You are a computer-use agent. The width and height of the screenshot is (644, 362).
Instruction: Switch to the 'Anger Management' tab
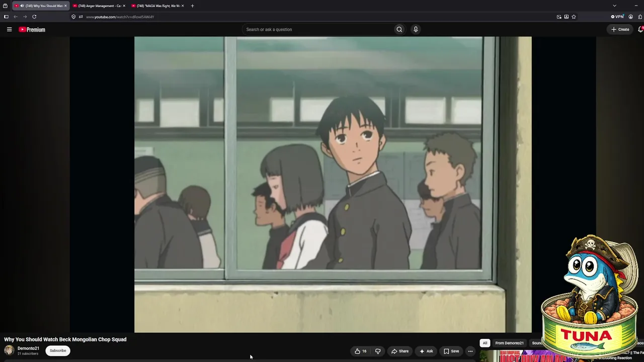click(99, 6)
